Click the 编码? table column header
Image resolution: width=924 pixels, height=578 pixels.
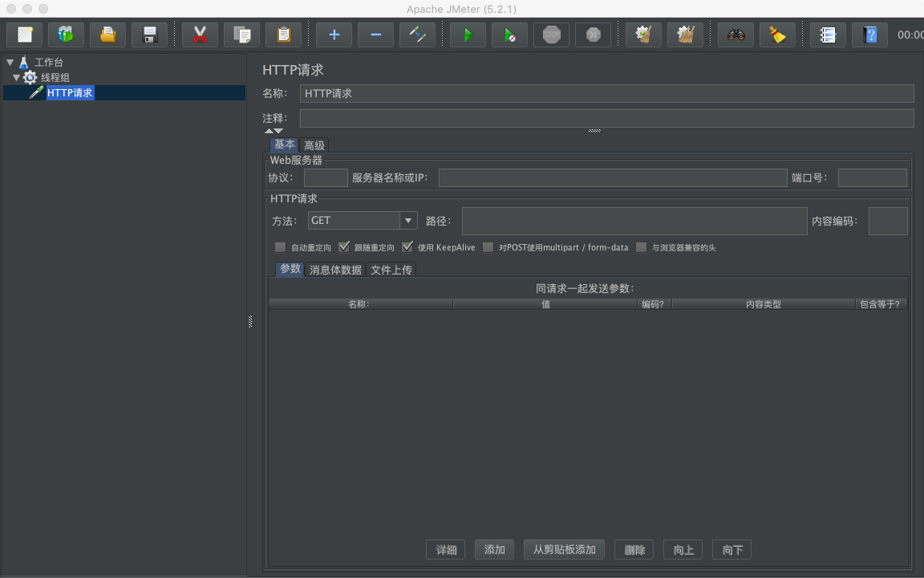(x=654, y=304)
